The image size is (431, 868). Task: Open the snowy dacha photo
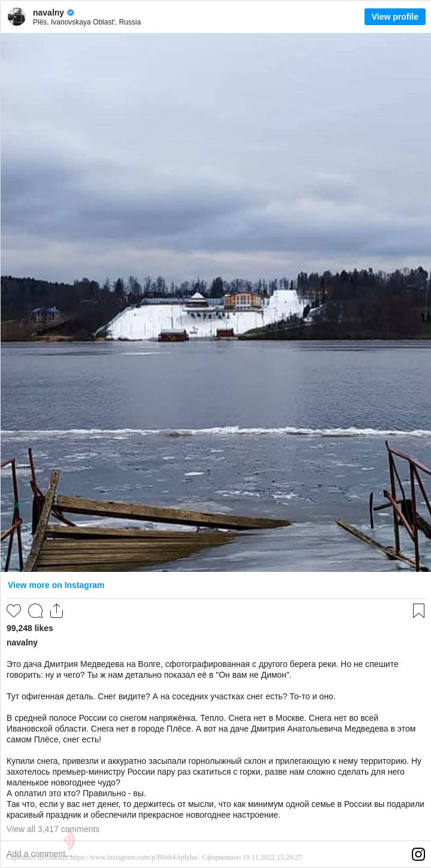point(215,303)
